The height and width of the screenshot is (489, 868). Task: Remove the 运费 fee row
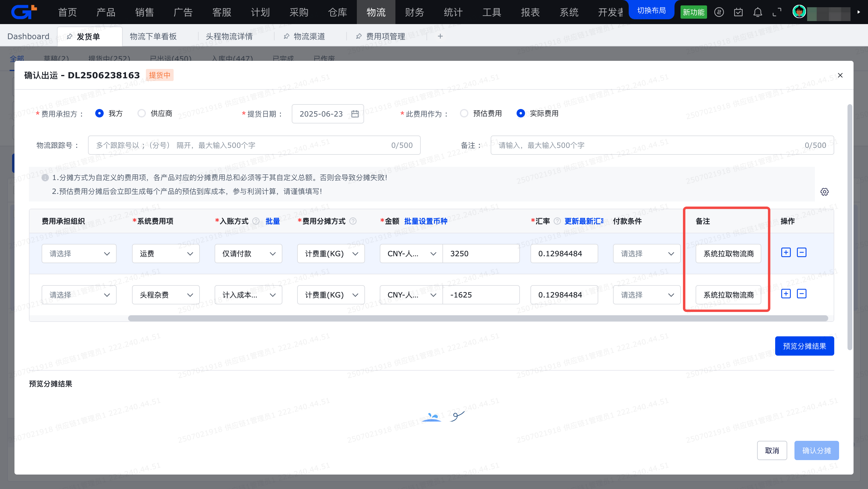point(801,252)
